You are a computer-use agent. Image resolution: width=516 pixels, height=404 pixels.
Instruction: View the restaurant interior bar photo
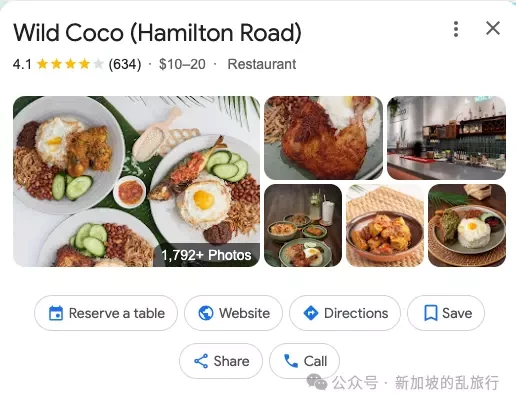446,138
